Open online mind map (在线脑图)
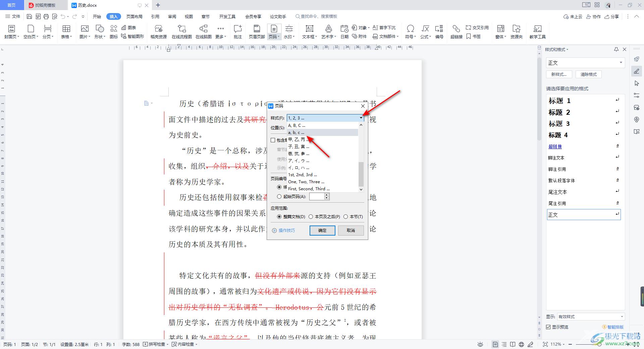 click(x=204, y=32)
